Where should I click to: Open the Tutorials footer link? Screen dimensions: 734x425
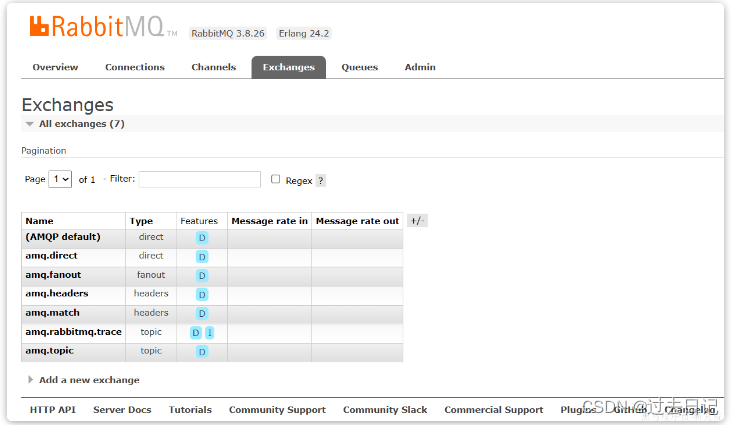pos(190,410)
